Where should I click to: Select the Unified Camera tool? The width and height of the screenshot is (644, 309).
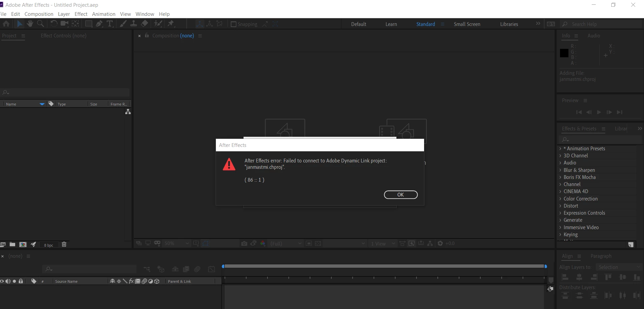click(x=64, y=24)
